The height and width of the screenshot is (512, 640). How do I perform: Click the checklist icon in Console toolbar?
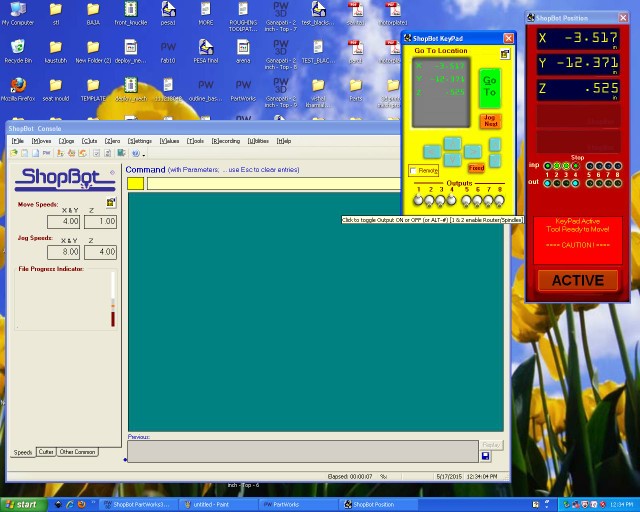(x=97, y=153)
